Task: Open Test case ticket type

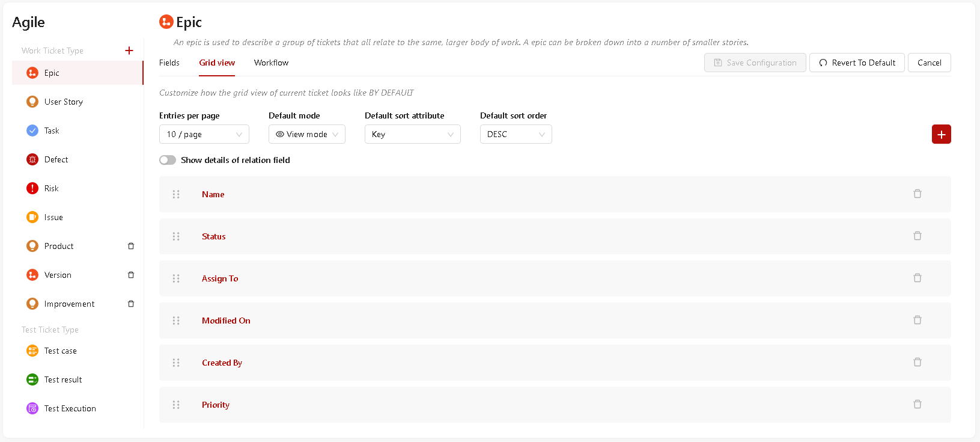Action: pos(78,351)
